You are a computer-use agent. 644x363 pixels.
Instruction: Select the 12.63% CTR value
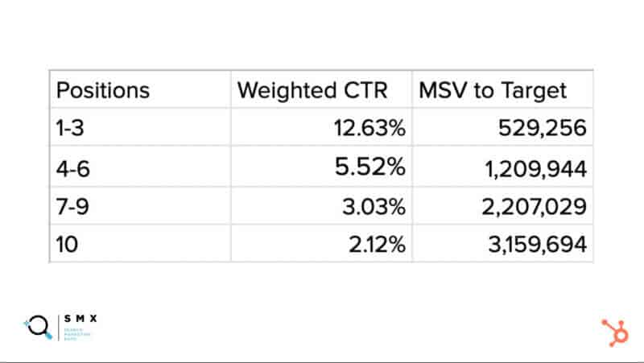coord(369,128)
